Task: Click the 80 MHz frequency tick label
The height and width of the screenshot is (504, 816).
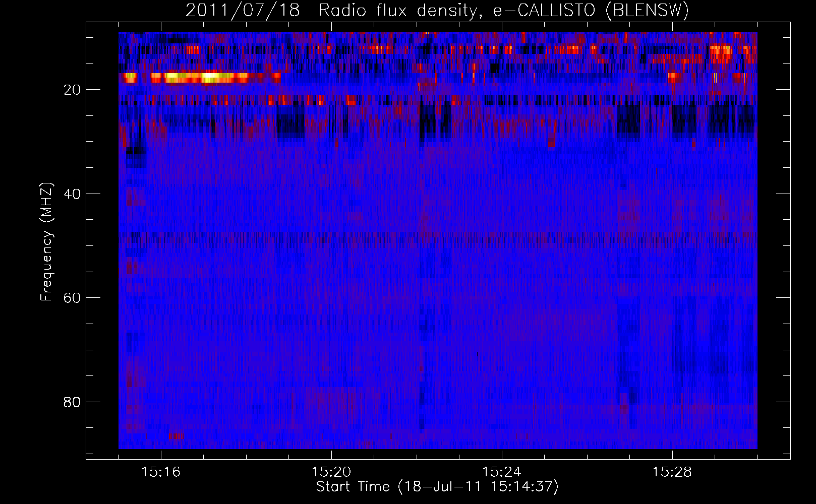Action: coord(72,402)
